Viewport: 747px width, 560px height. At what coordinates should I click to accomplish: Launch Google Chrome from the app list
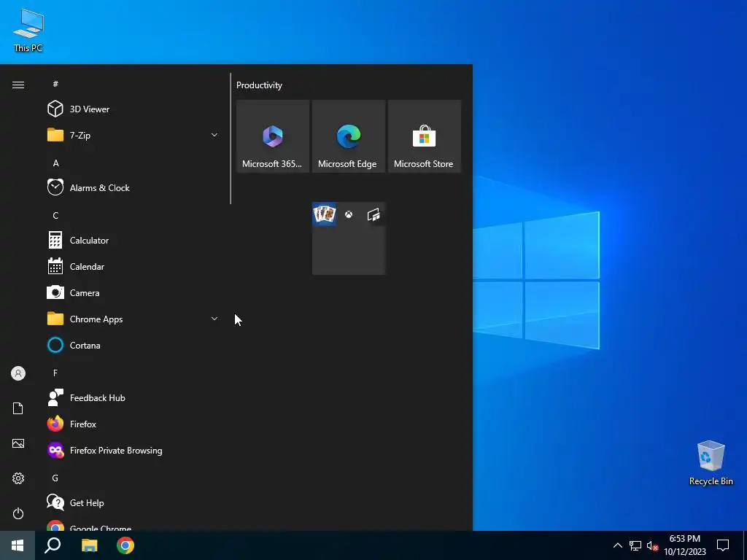coord(133,526)
